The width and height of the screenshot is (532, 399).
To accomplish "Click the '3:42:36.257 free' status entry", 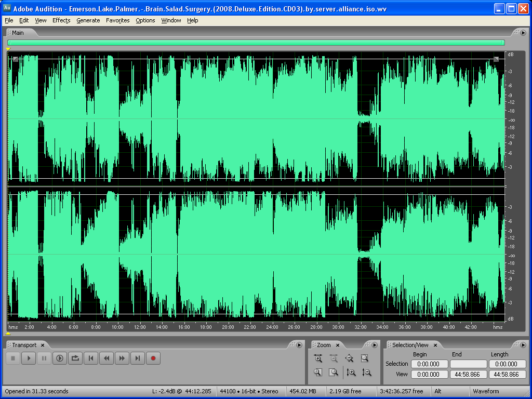I will click(402, 391).
